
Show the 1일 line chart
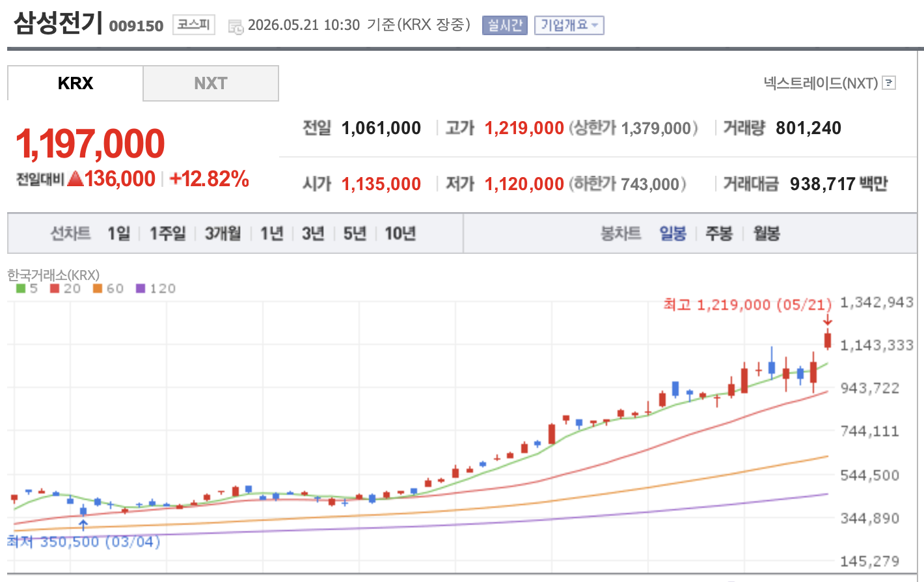(x=119, y=234)
